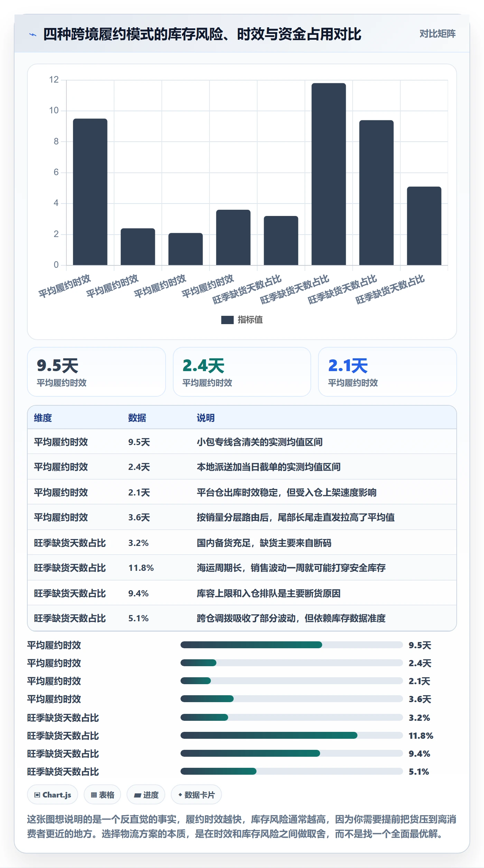Screen dimensions: 484x868
Task: Click the progress bar labeled 11.8%
Action: pyautogui.click(x=291, y=735)
